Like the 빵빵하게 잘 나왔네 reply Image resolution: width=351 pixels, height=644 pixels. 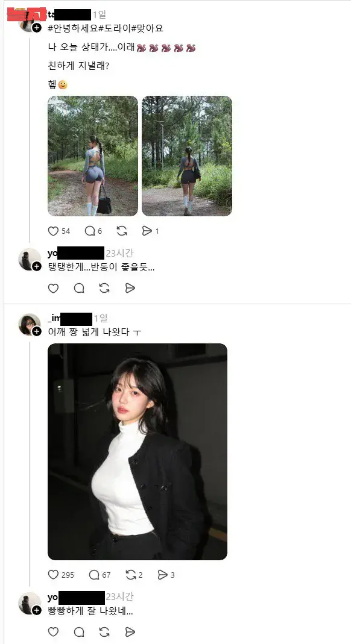tap(54, 631)
